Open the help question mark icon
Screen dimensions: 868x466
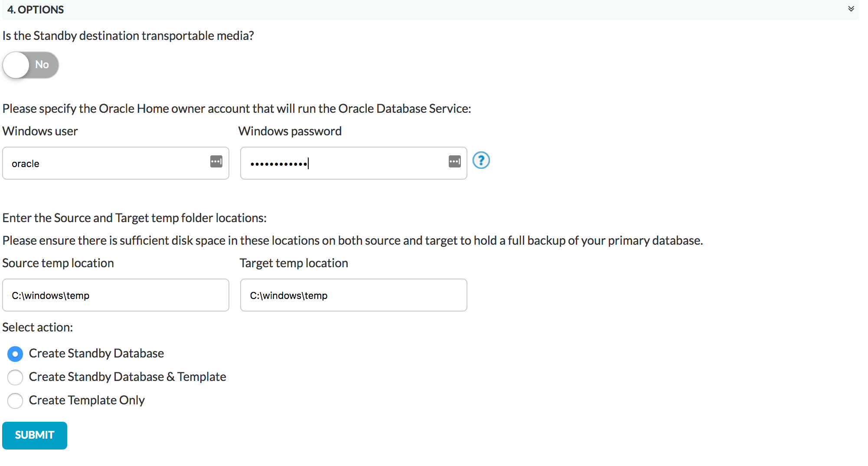pos(481,161)
